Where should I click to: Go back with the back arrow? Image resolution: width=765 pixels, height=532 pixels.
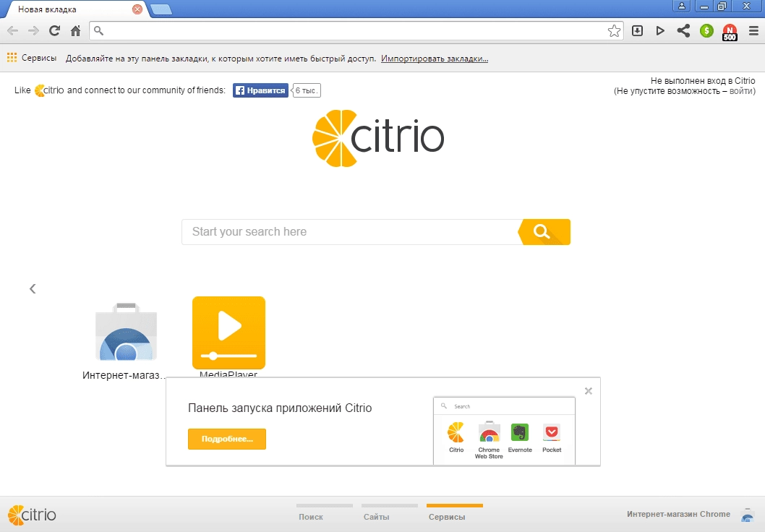click(13, 31)
